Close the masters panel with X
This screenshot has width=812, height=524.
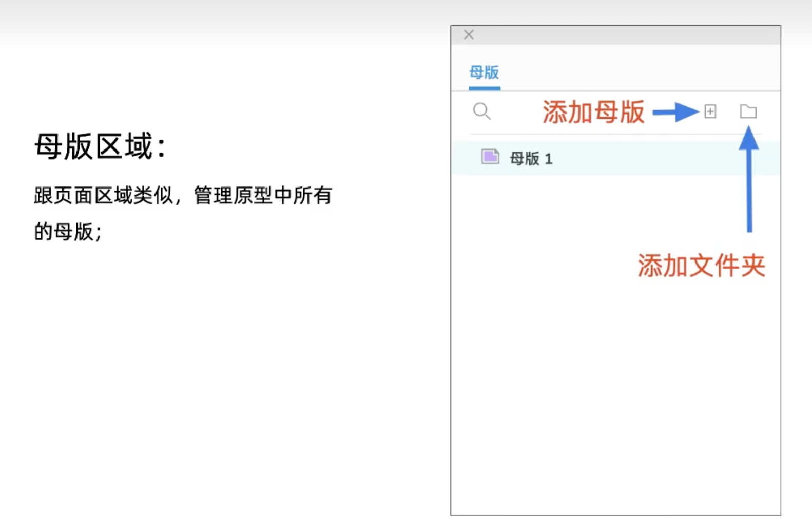[469, 35]
